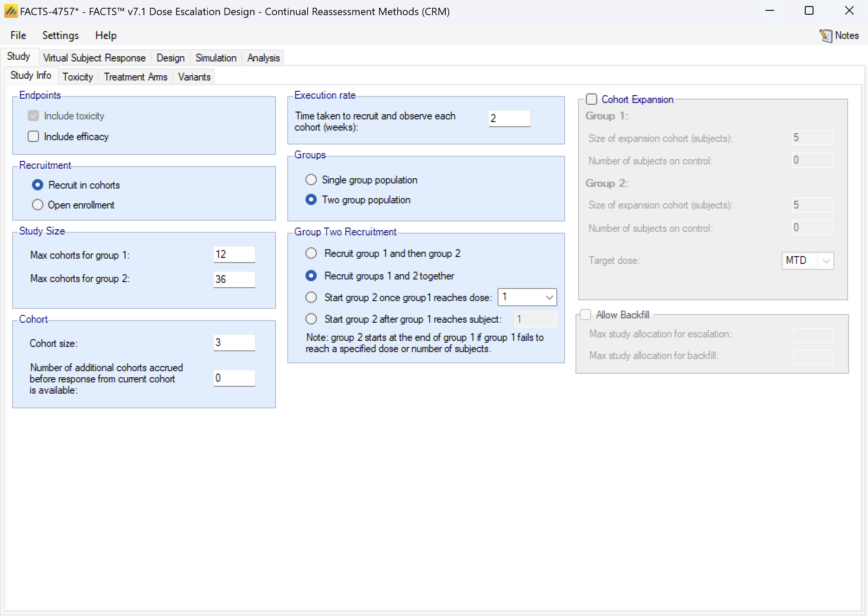Viewport: 868px width, 616px height.
Task: Go to the Treatment Arms subtab
Action: click(x=135, y=77)
